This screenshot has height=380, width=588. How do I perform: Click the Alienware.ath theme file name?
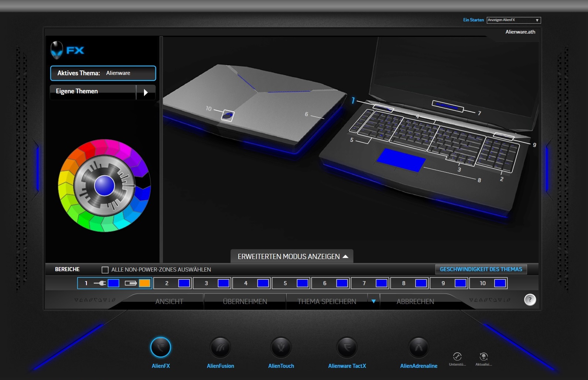click(x=520, y=32)
